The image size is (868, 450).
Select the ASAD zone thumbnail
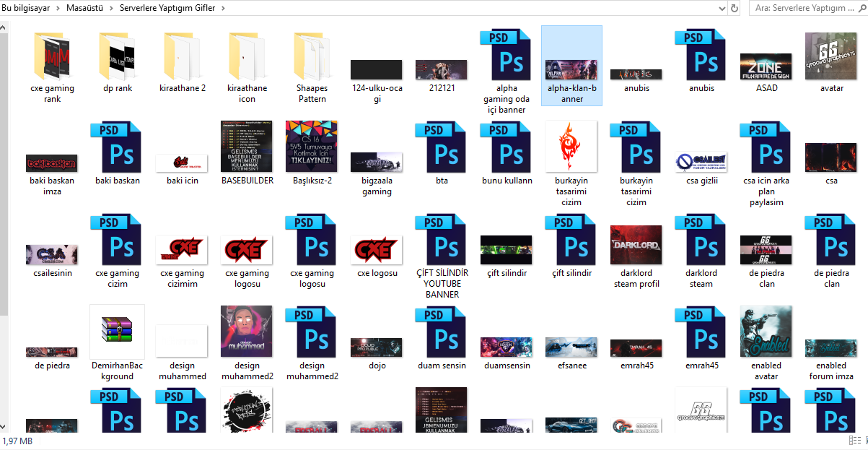[x=766, y=66]
